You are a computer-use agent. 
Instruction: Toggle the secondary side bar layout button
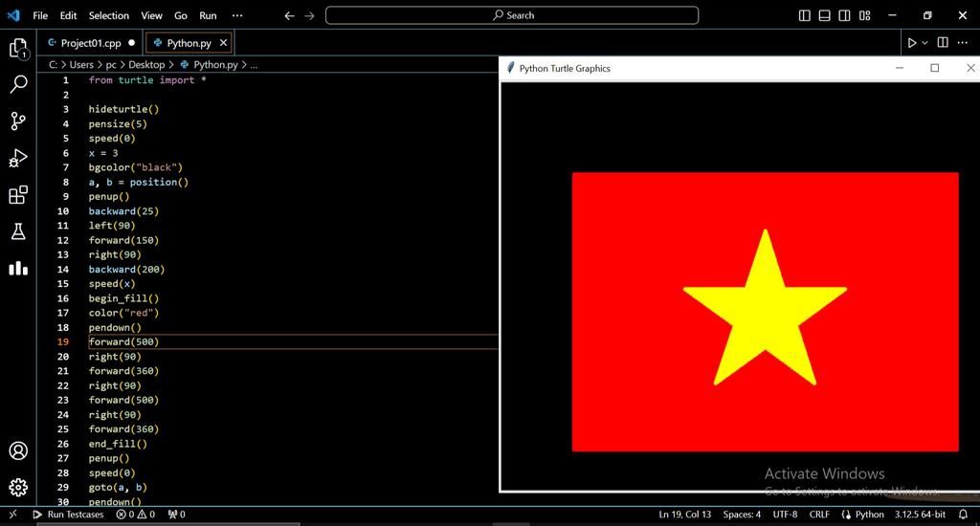pyautogui.click(x=844, y=15)
